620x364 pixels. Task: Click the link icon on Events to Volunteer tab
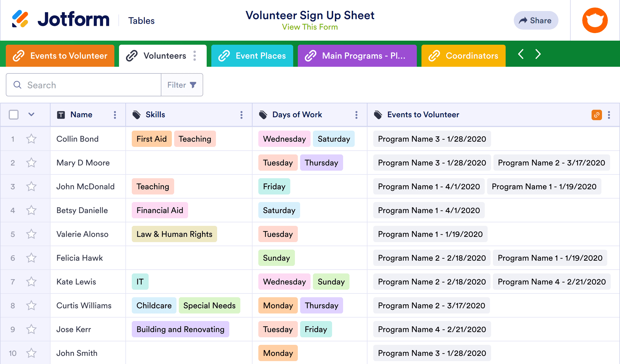19,55
